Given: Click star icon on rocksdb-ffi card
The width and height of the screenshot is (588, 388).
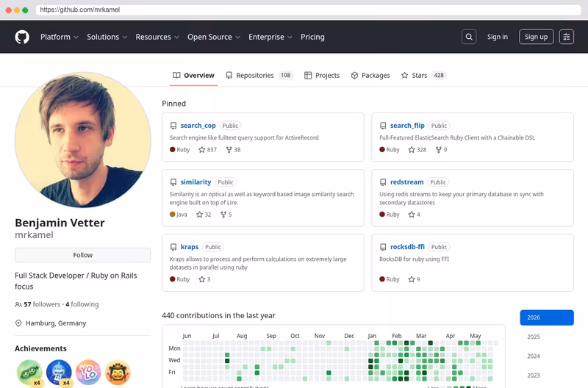Looking at the screenshot, I should (412, 279).
